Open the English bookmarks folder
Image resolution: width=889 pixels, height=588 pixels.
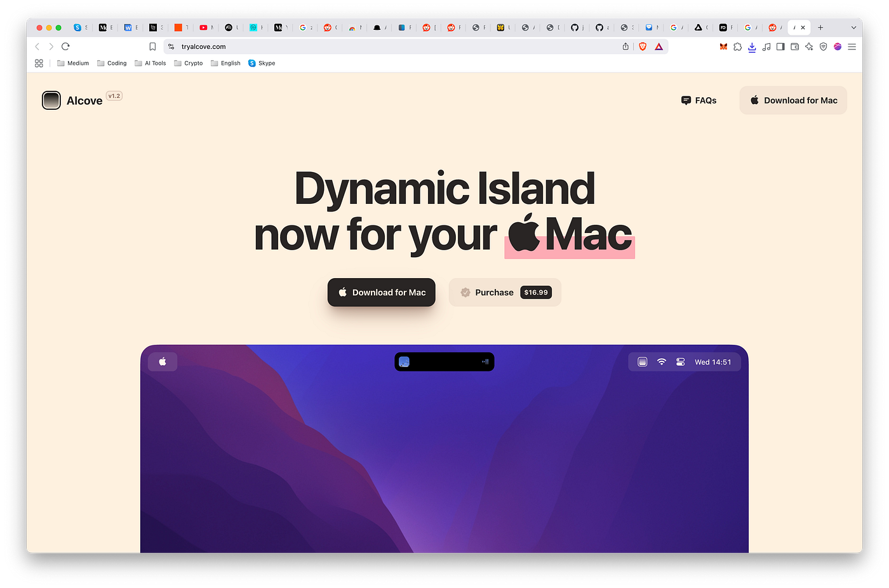[225, 63]
